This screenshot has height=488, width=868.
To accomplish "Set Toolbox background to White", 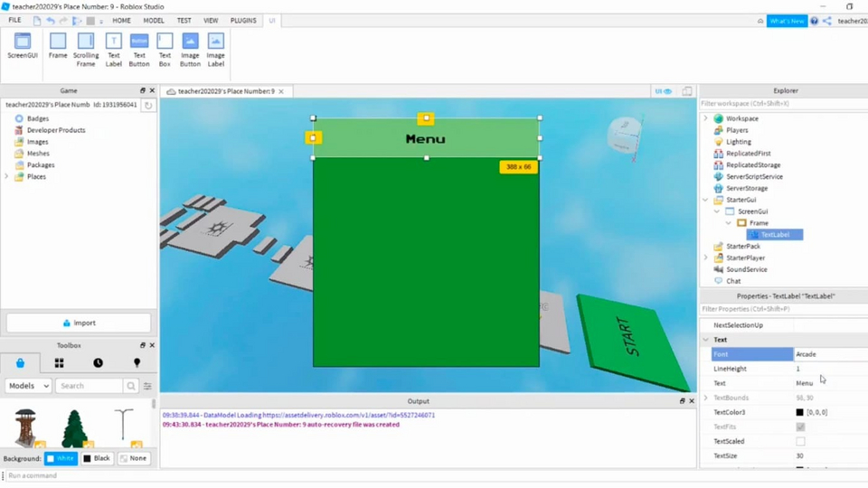I will tap(61, 458).
